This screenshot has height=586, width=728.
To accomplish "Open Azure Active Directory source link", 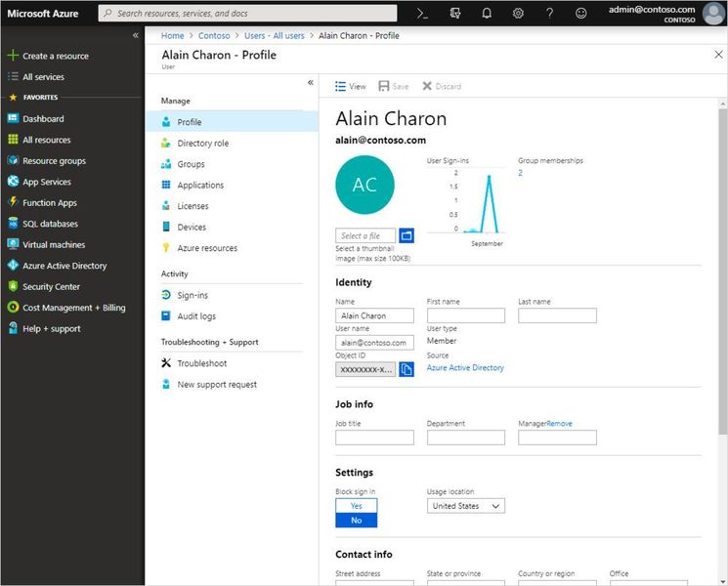I will tap(465, 367).
